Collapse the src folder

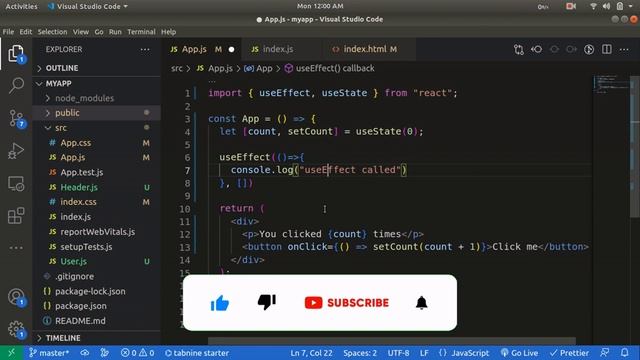click(98, 128)
